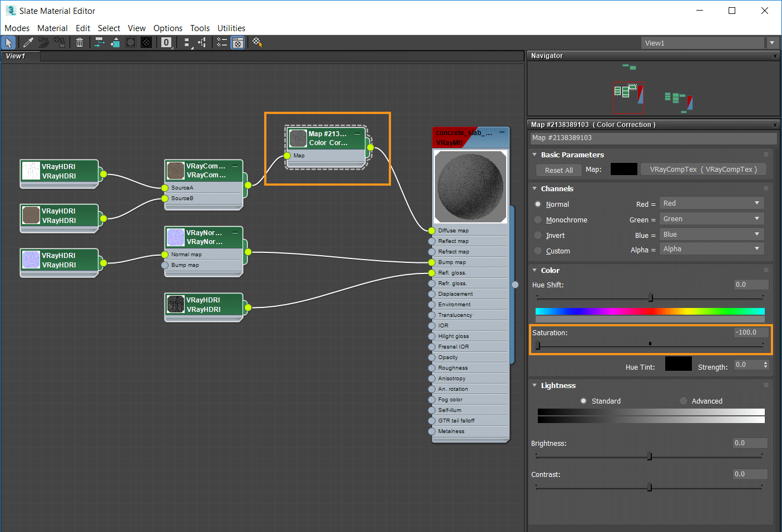The width and height of the screenshot is (782, 532).
Task: Open the Red channel dropdown
Action: coord(712,203)
